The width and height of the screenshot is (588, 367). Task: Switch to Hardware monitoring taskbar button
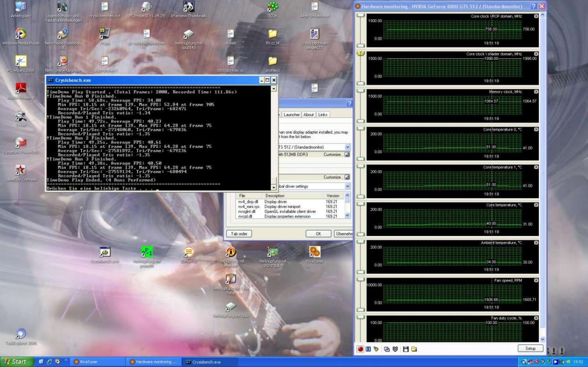click(154, 362)
